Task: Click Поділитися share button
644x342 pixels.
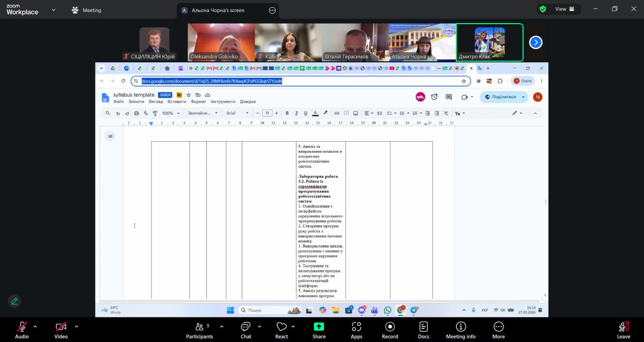Action: click(x=500, y=97)
